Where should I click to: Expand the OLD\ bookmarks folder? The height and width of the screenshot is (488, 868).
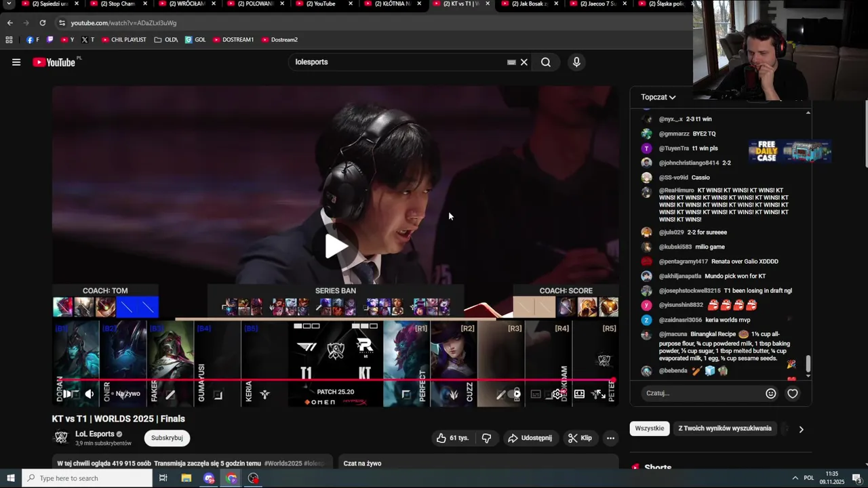pos(166,40)
